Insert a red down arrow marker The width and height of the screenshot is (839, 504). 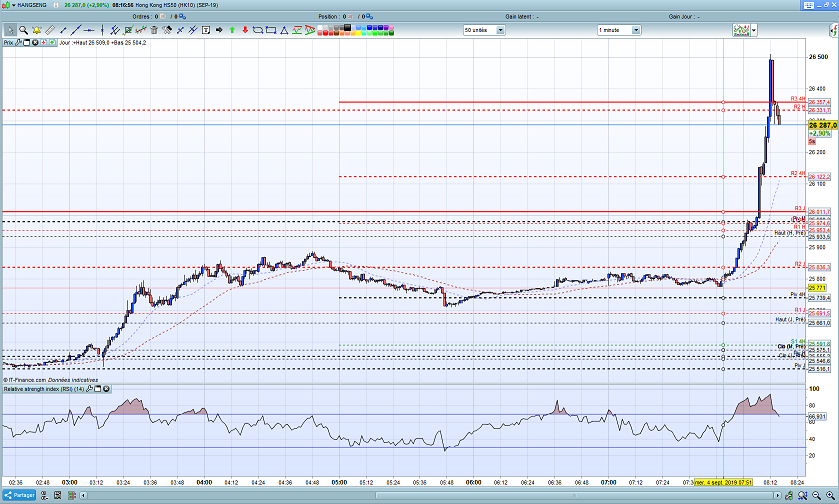tap(245, 30)
